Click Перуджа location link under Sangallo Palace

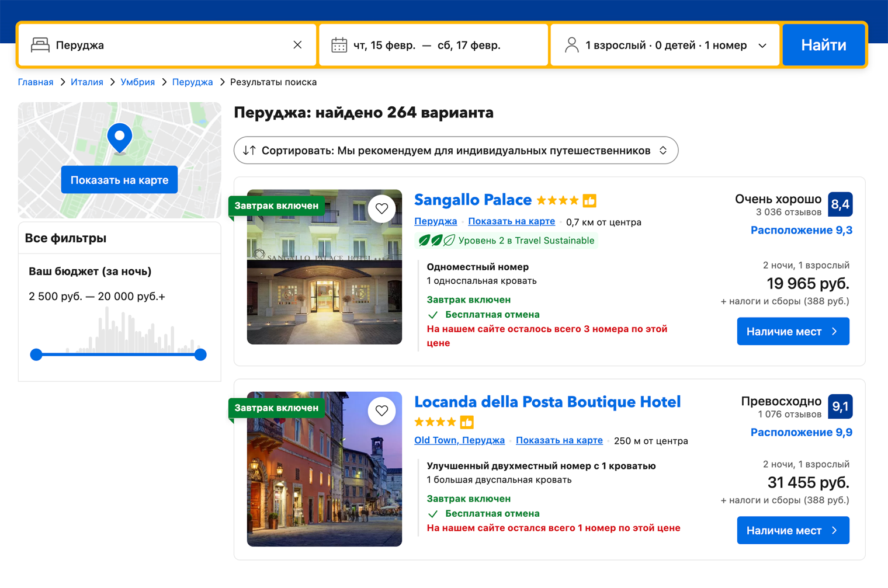(436, 221)
